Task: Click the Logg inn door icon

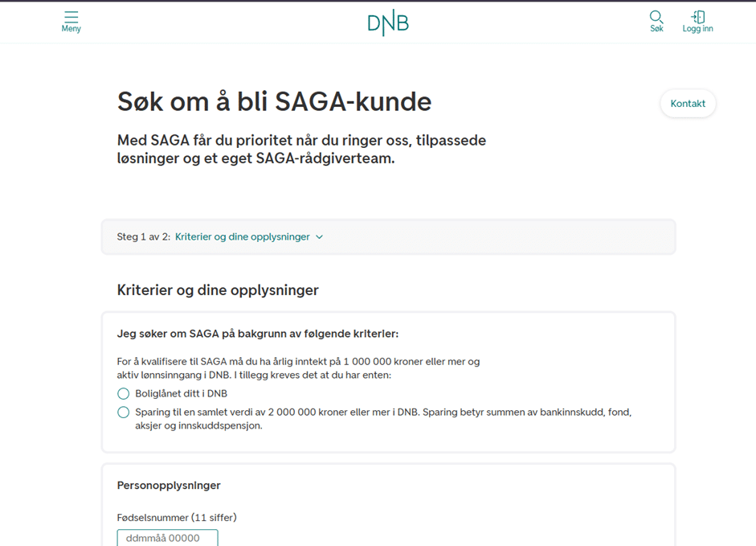Action: (697, 17)
